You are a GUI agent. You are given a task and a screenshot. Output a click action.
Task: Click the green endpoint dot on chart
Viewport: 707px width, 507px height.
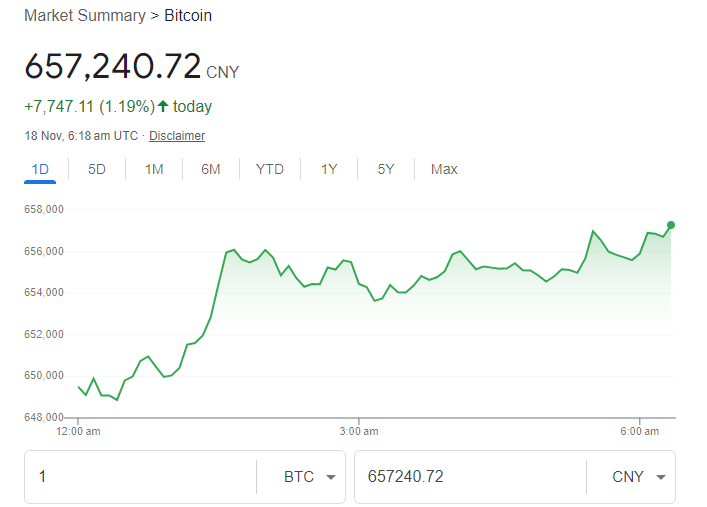click(671, 225)
